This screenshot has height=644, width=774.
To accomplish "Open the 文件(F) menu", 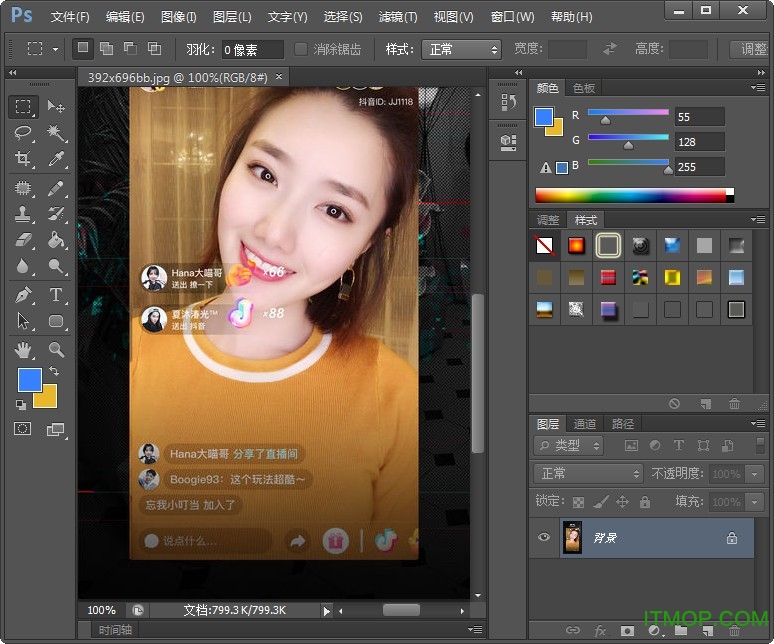I will pyautogui.click(x=70, y=17).
